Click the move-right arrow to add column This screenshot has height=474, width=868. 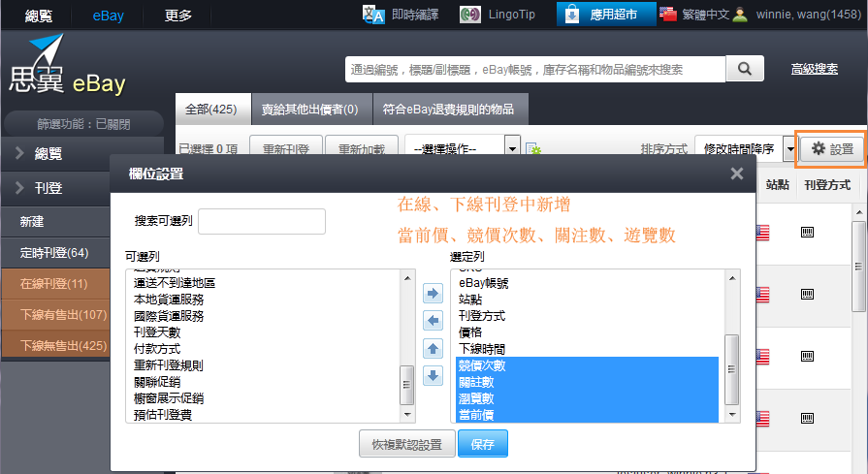pyautogui.click(x=433, y=293)
